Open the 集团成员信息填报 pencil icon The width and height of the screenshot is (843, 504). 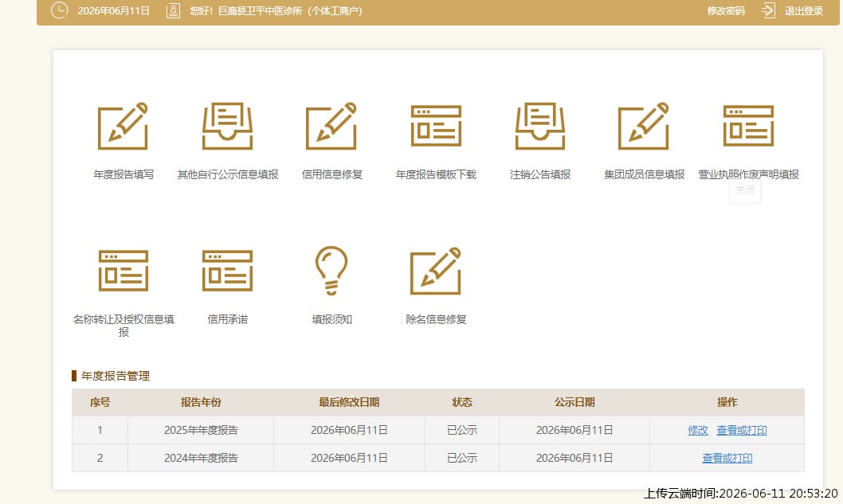[x=644, y=126]
